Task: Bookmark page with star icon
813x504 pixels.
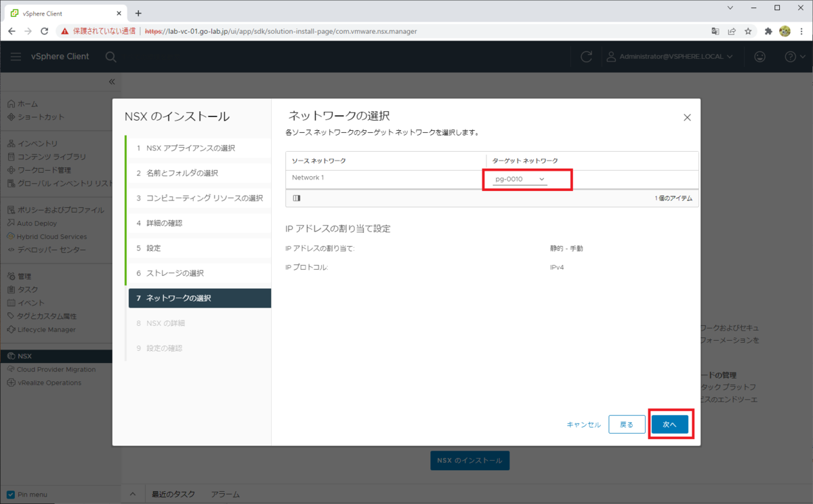Action: click(749, 31)
